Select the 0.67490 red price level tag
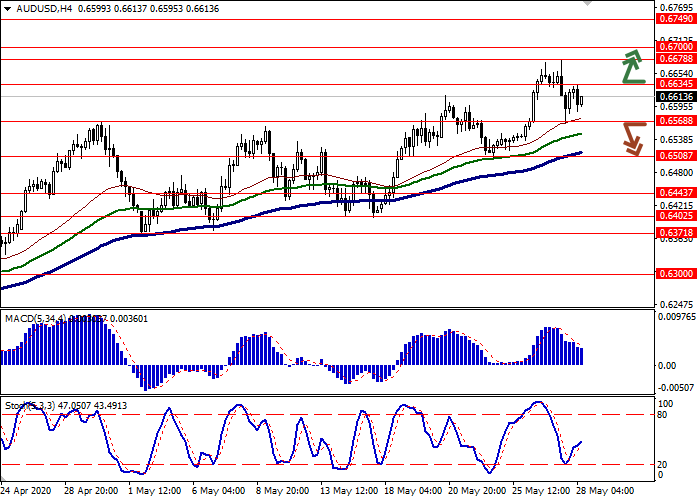700x500 pixels. pos(676,19)
